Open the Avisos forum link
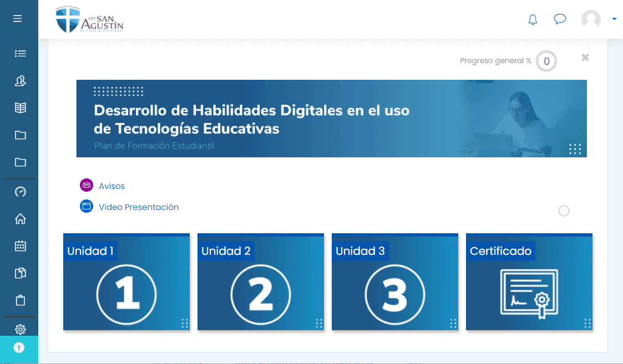This screenshot has width=623, height=364. 112,186
